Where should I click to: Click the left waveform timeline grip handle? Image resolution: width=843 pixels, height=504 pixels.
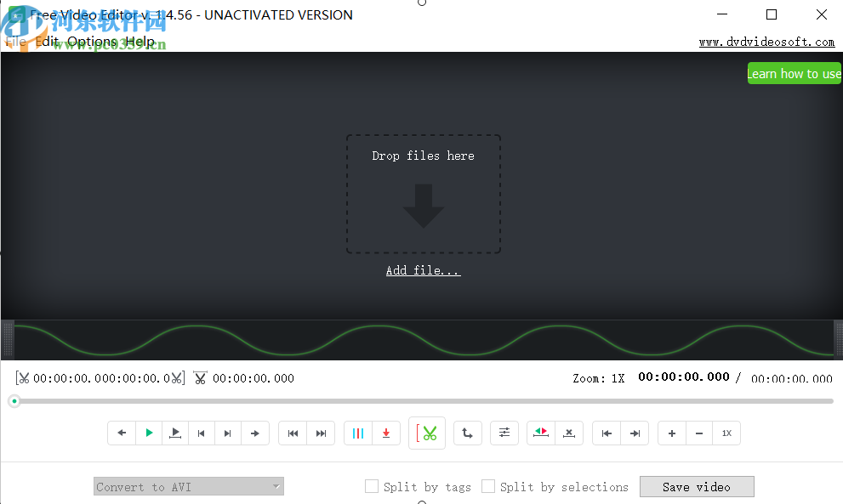point(8,340)
